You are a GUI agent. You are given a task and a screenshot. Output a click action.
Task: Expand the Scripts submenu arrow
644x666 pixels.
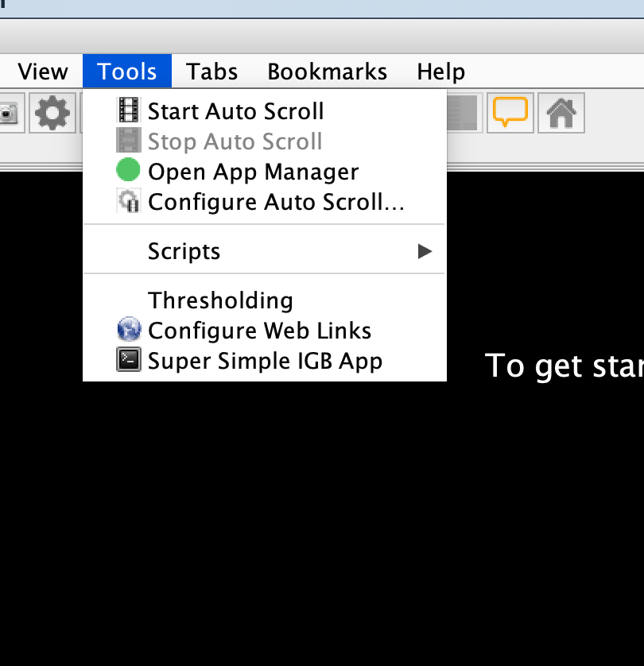click(425, 251)
